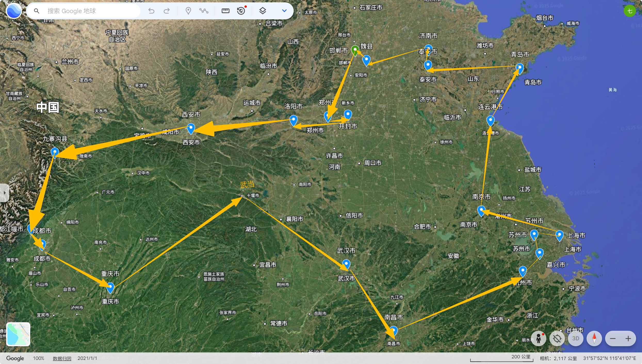Select the 西安市 blue placemark pin

click(191, 129)
